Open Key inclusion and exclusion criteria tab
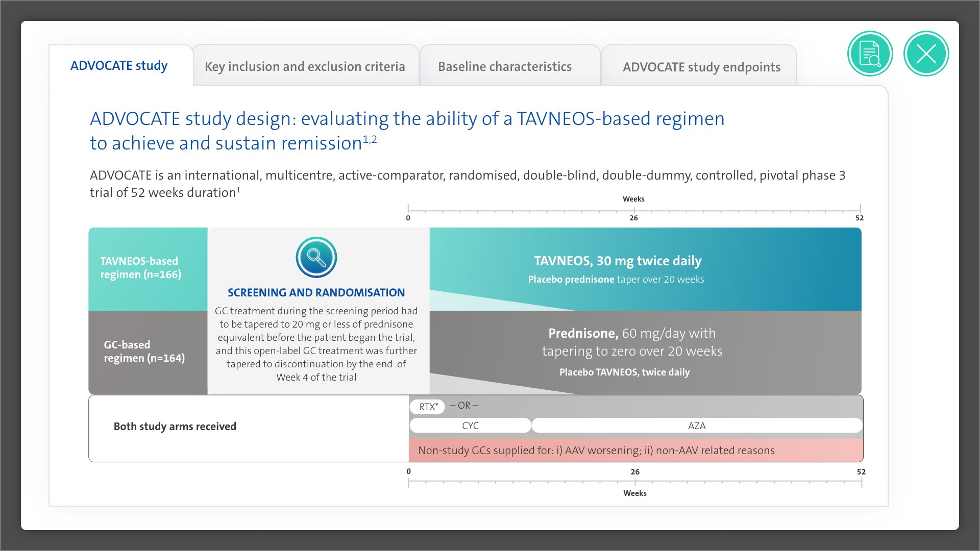Viewport: 980px width, 551px height. (x=305, y=67)
